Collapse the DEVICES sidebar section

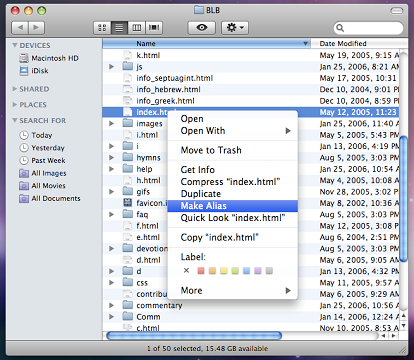(15, 45)
